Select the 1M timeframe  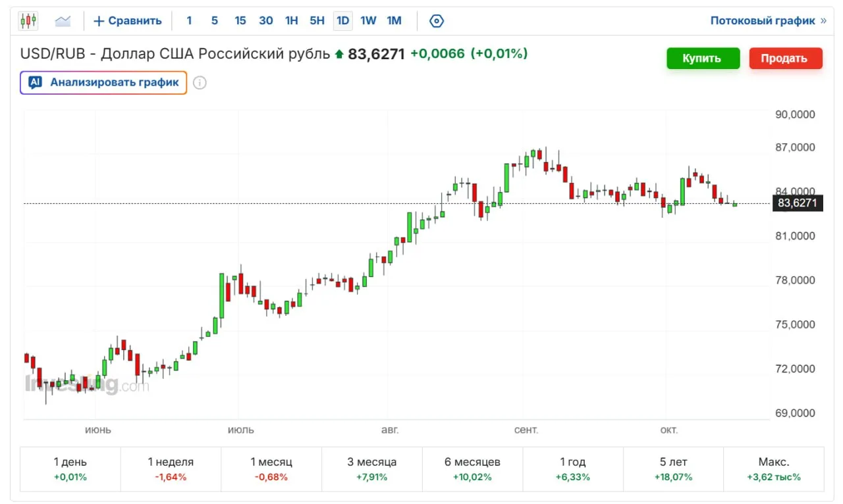click(x=394, y=21)
